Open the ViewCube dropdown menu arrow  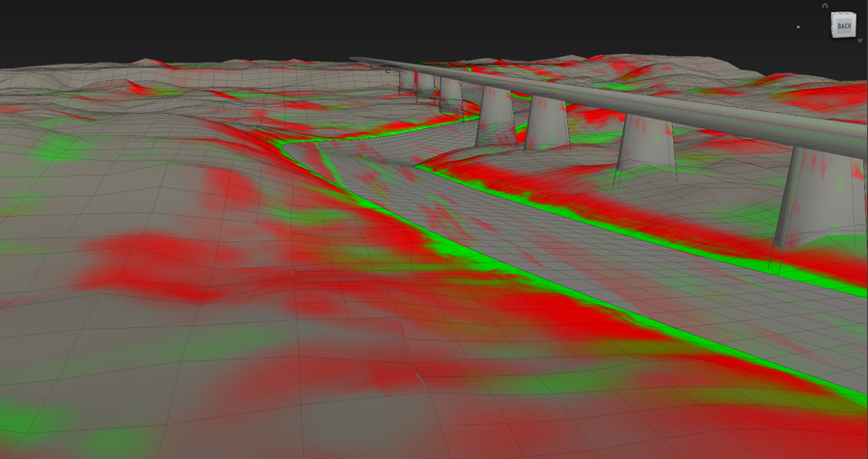(859, 40)
